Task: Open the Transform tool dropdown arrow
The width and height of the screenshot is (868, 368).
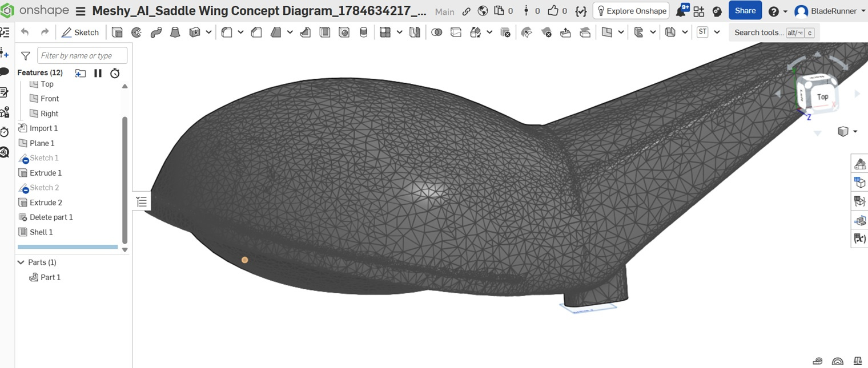Action: click(489, 33)
